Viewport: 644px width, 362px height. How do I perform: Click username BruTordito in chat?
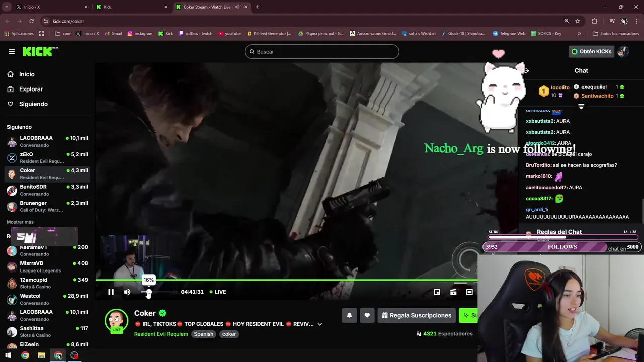[x=538, y=165]
